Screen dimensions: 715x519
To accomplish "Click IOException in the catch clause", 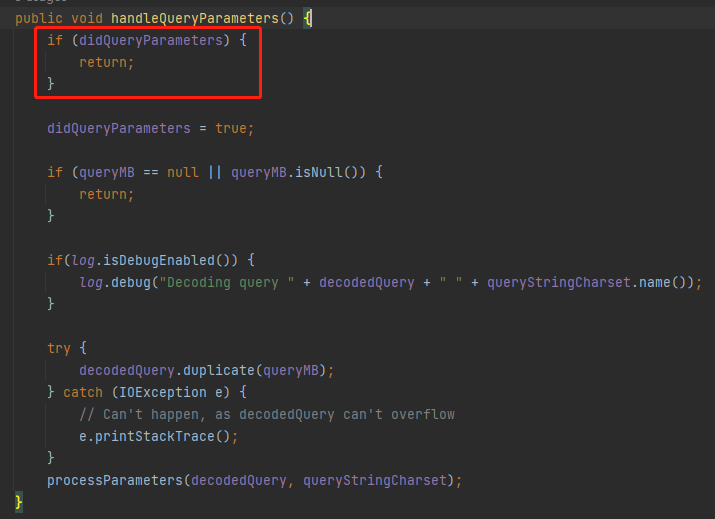I will tap(163, 393).
